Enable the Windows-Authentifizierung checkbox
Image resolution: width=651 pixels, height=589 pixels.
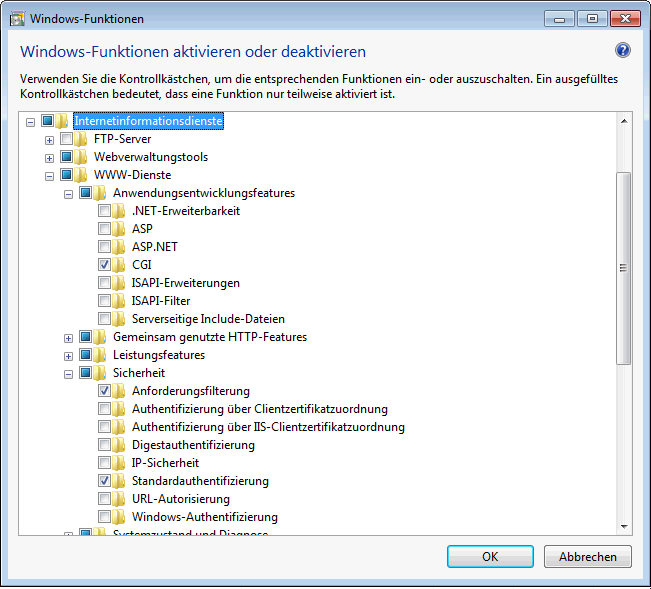pos(105,517)
